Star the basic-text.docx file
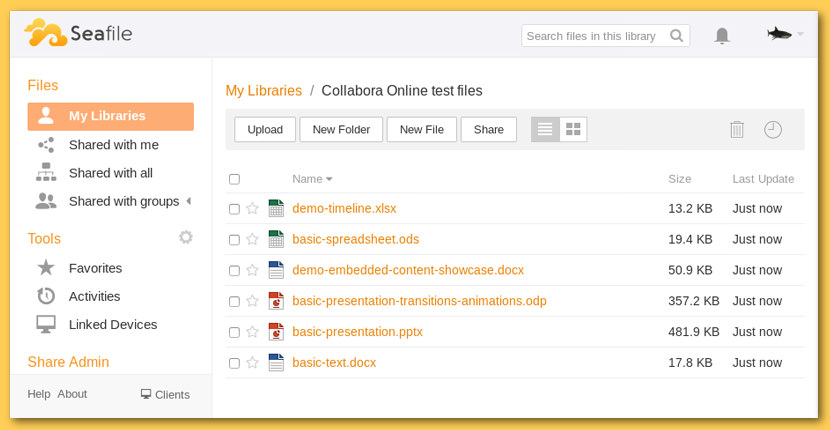 point(252,363)
